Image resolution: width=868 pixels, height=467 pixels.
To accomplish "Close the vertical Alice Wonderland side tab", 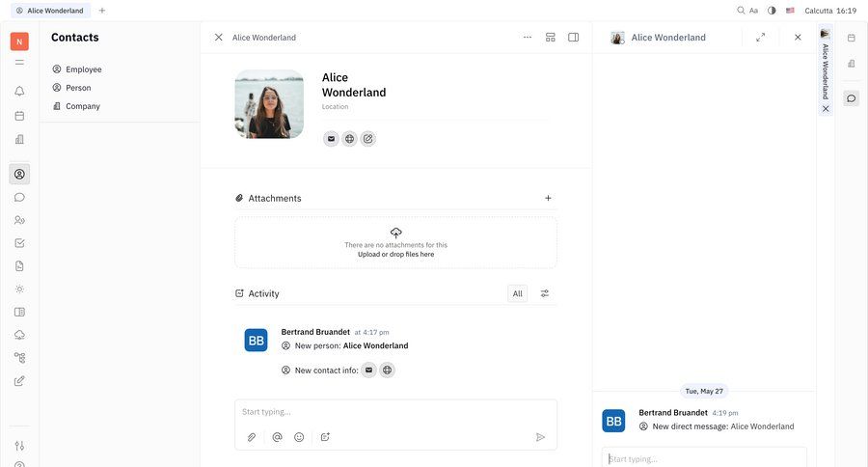I will click(x=826, y=109).
